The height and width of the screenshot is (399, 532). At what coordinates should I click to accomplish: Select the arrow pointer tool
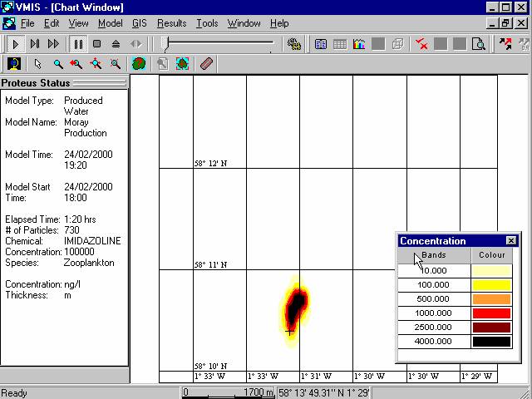(x=38, y=64)
